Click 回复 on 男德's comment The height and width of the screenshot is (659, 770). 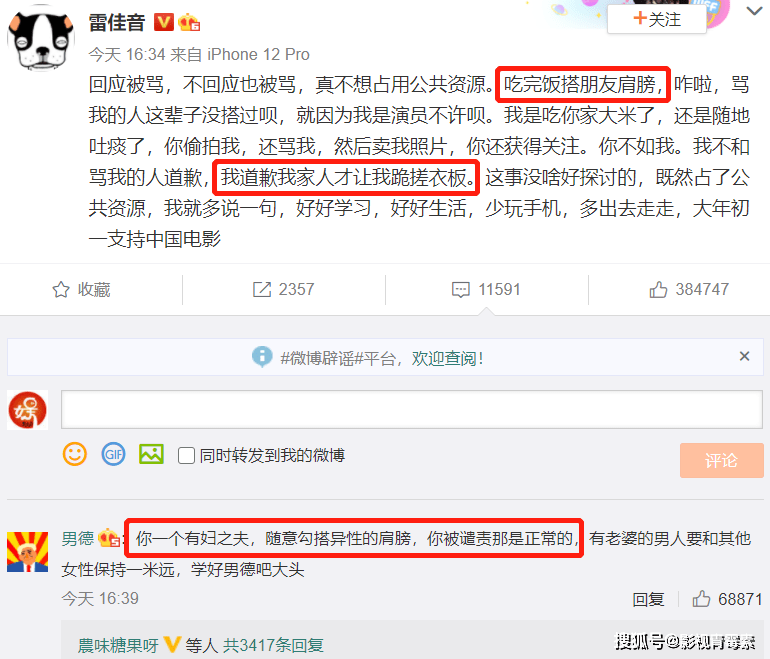pyautogui.click(x=648, y=599)
